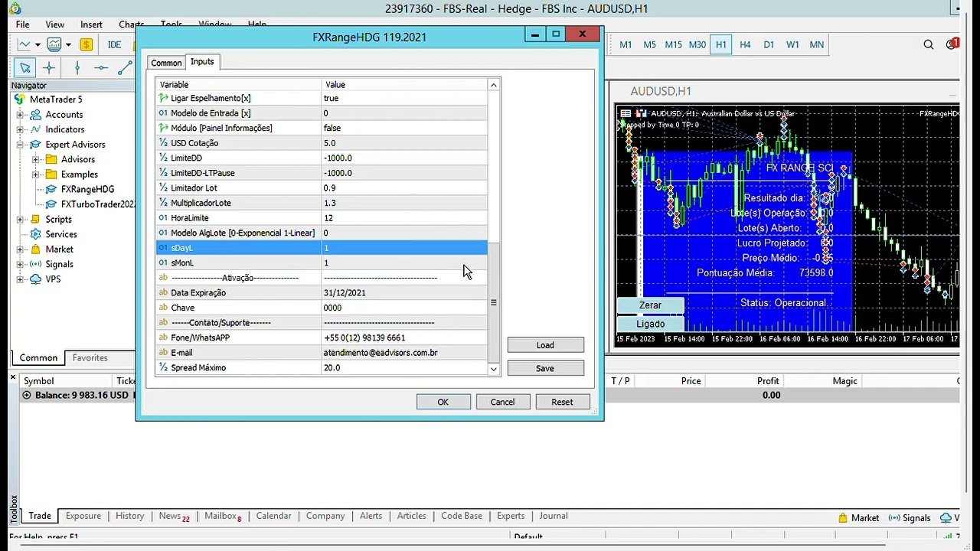980x551 pixels.
Task: Pick the horizontal line drawing tool
Action: pyautogui.click(x=100, y=67)
